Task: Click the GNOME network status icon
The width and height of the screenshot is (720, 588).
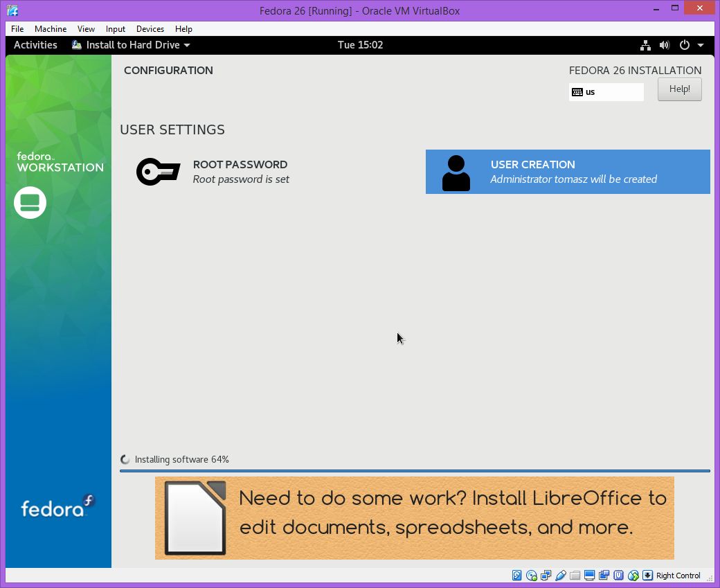Action: 646,45
